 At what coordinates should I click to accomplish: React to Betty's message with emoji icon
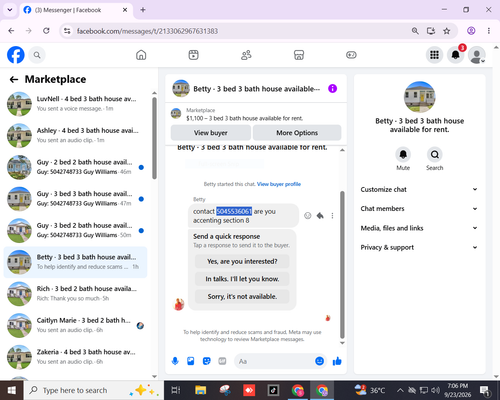(x=308, y=216)
